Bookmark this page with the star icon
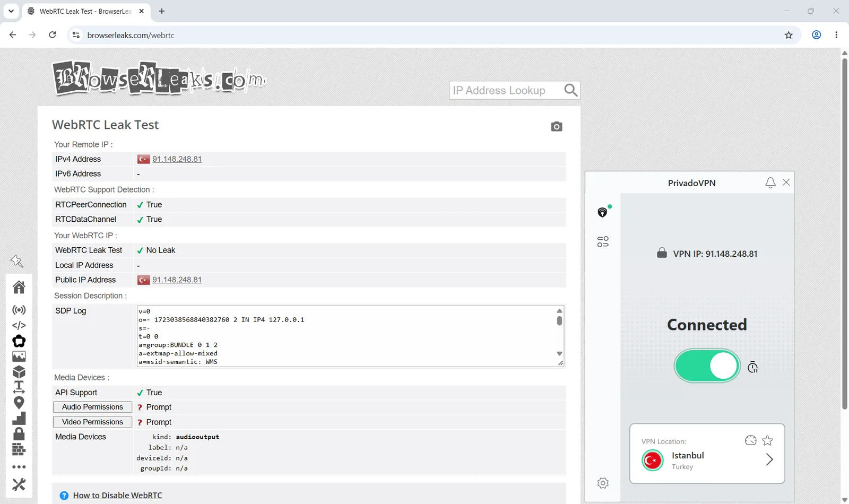The width and height of the screenshot is (849, 504). point(789,35)
